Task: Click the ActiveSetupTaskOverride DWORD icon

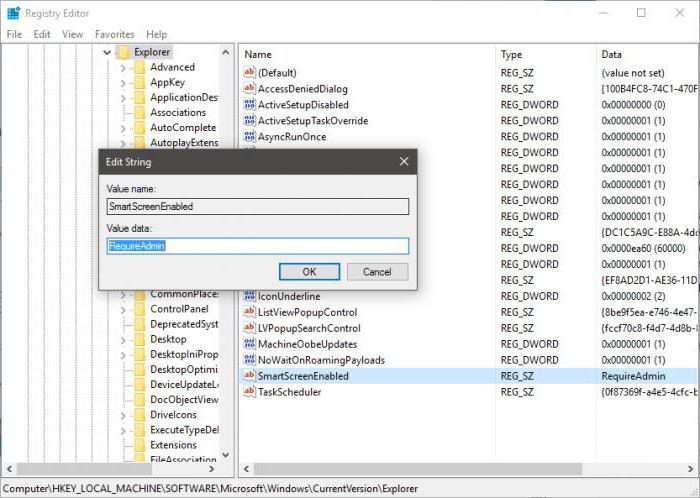Action: click(x=250, y=120)
